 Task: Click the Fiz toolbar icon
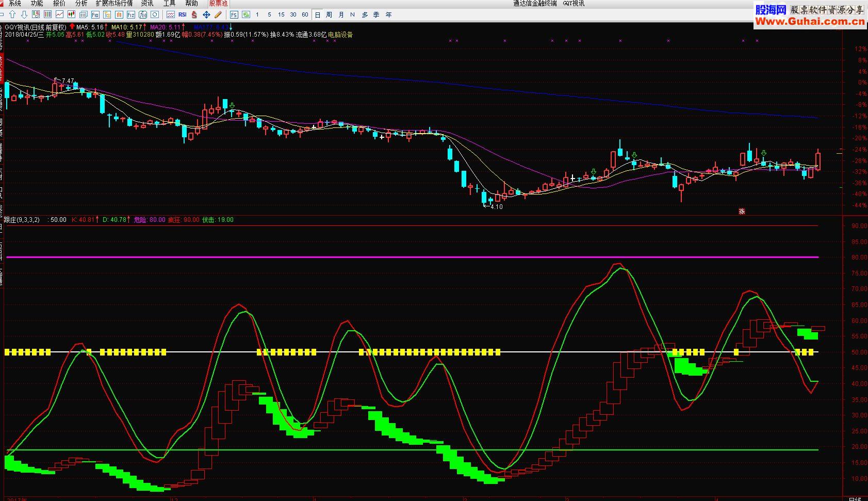pos(131,14)
